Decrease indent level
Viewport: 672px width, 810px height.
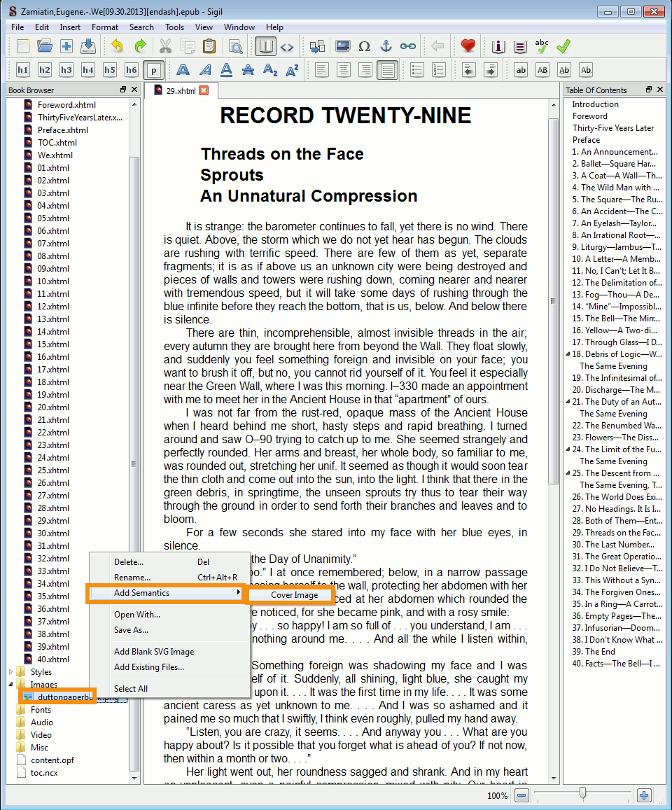[468, 70]
